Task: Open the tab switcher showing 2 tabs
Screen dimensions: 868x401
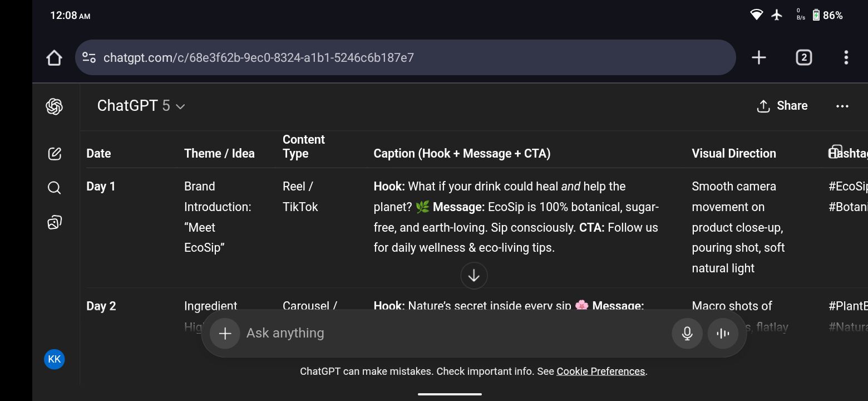Action: point(803,57)
